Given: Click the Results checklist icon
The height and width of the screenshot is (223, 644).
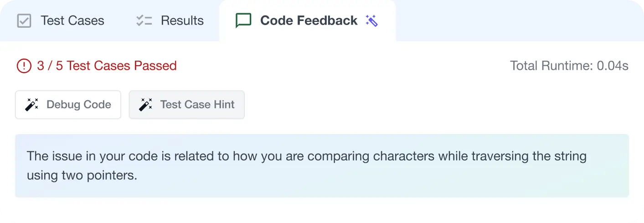Looking at the screenshot, I should 144,21.
